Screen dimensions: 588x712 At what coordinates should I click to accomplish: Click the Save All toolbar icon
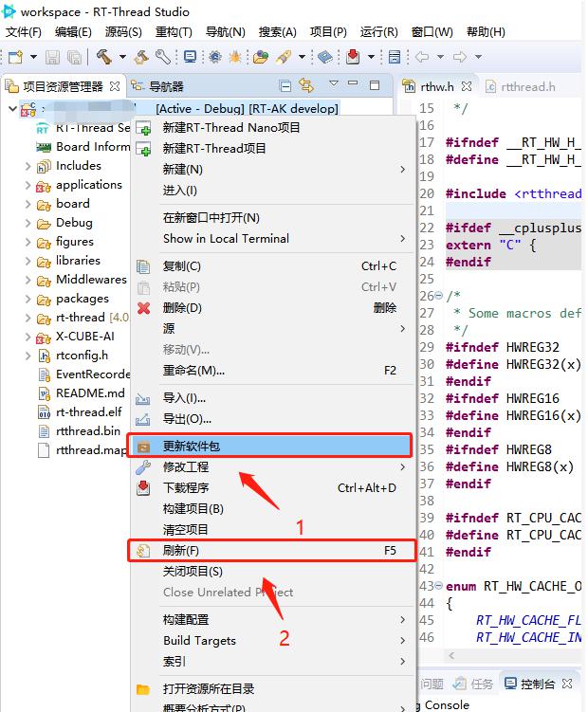[74, 57]
